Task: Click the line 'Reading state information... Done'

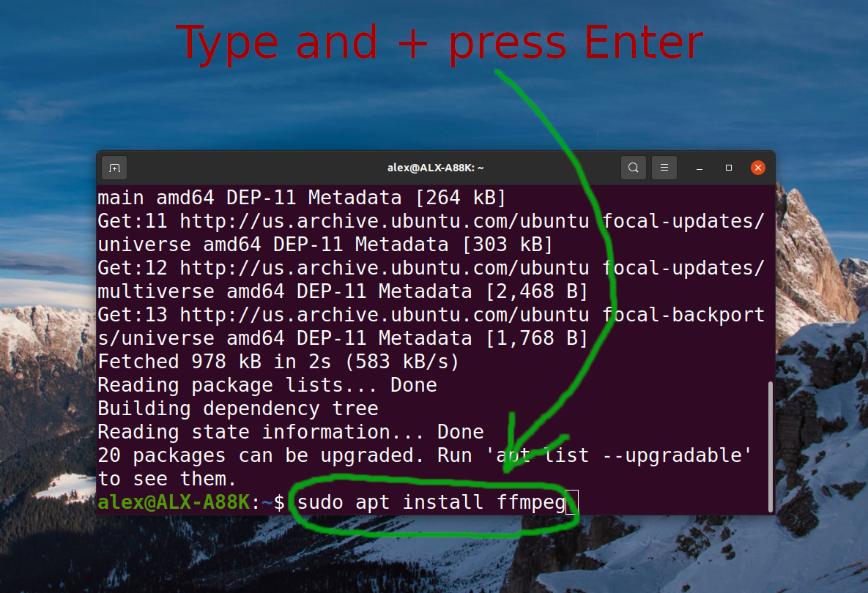Action: tap(291, 432)
